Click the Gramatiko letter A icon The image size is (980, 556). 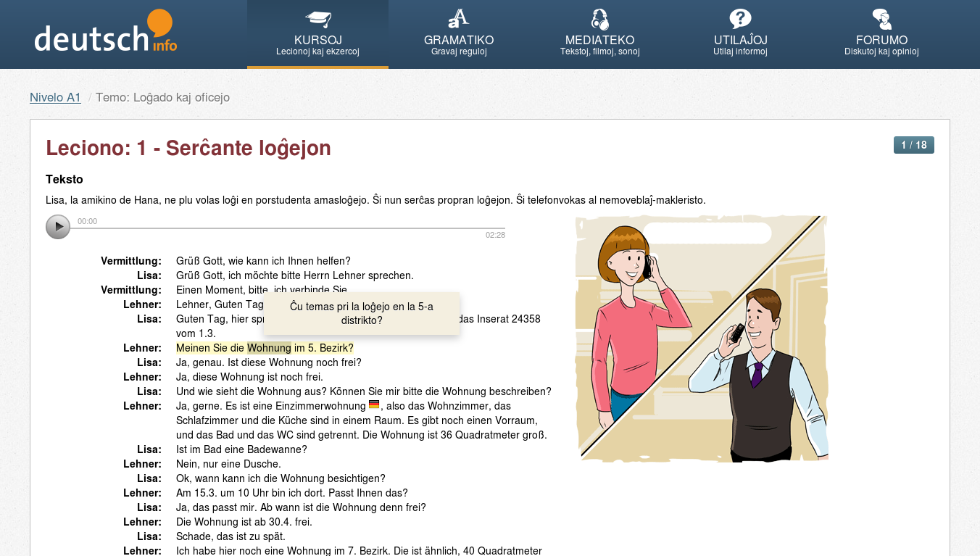[x=458, y=19]
